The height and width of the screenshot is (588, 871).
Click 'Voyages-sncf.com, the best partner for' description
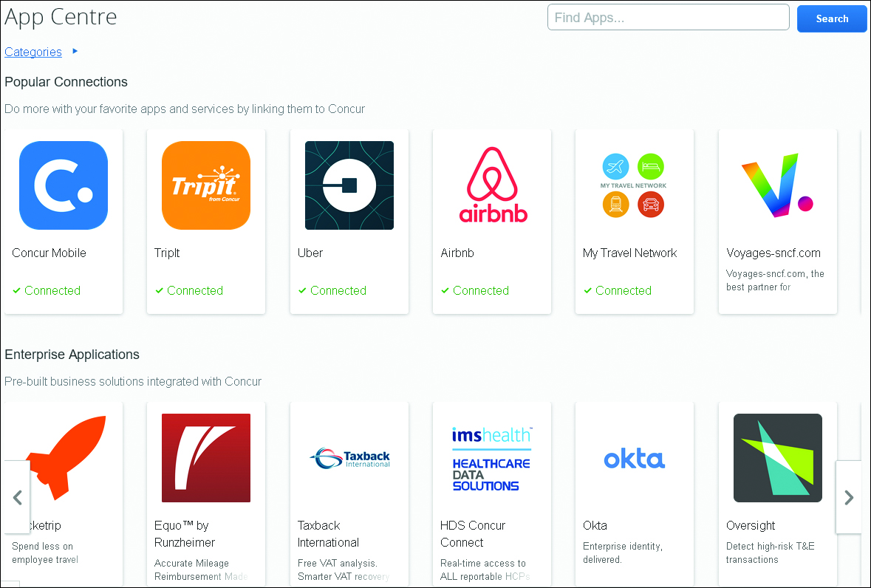click(x=775, y=280)
